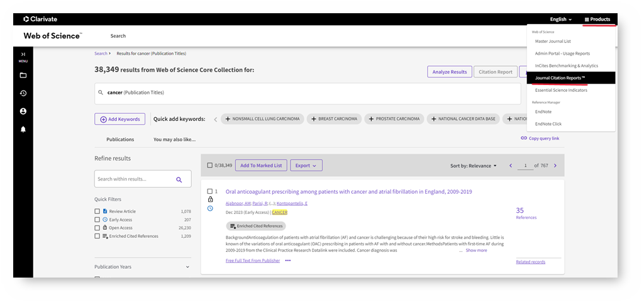
Task: Switch to You may also like tab
Action: click(175, 139)
